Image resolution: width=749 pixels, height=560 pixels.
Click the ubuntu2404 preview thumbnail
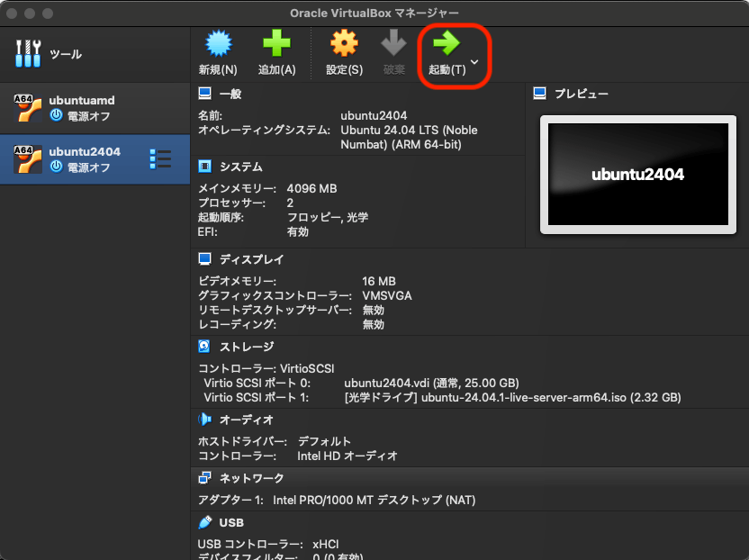click(638, 175)
